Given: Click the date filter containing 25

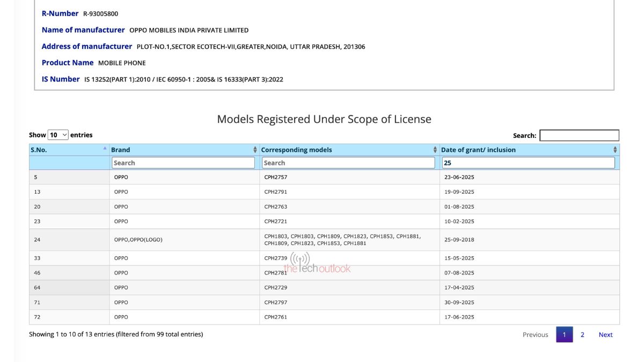Looking at the screenshot, I should 527,162.
